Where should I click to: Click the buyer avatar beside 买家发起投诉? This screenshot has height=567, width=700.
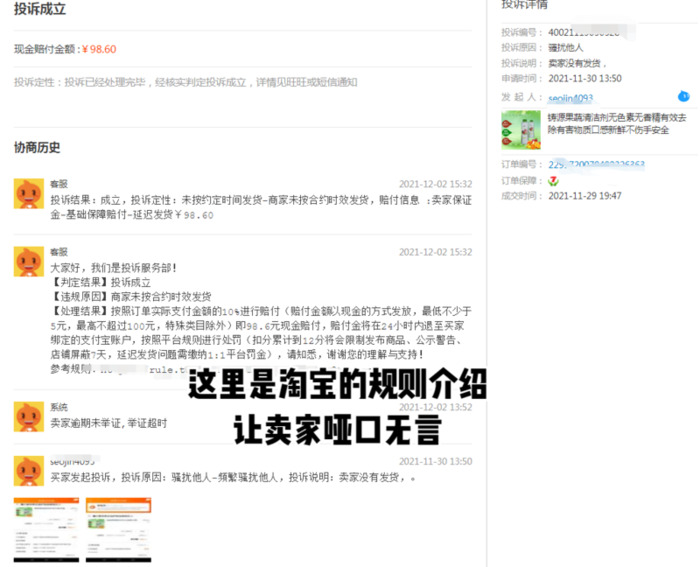tap(29, 471)
